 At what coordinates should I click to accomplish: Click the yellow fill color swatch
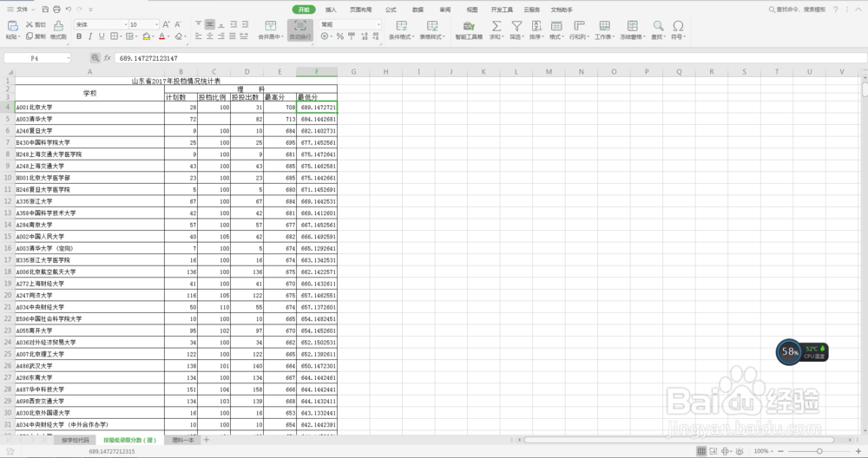point(146,36)
